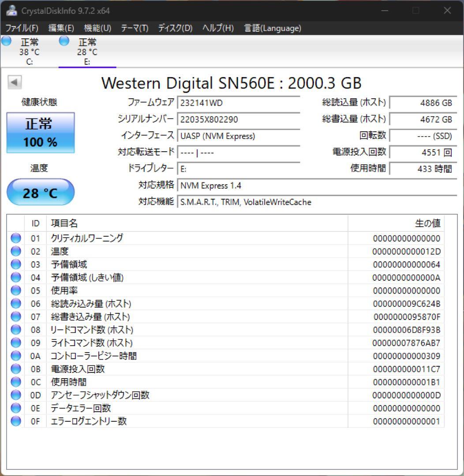464x476 pixels.
Task: Select the C: drive health status icon
Action: coord(6,41)
